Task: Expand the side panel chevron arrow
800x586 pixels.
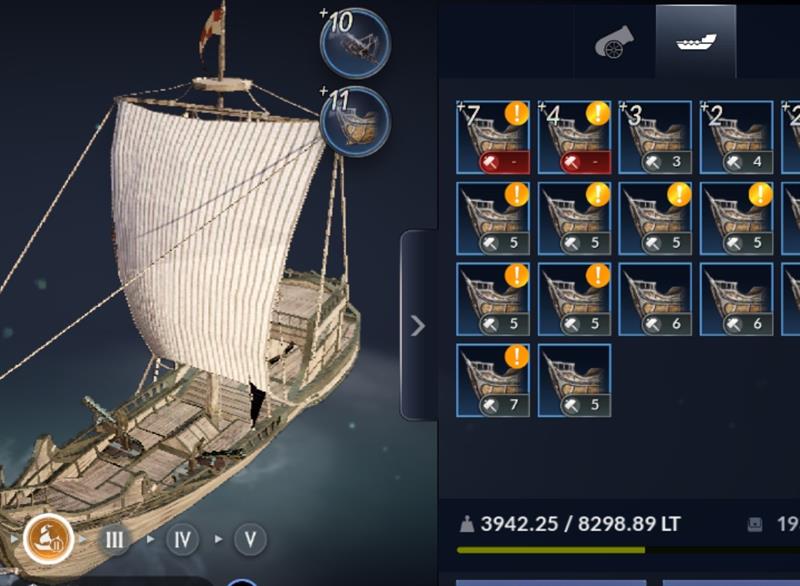Action: [418, 326]
